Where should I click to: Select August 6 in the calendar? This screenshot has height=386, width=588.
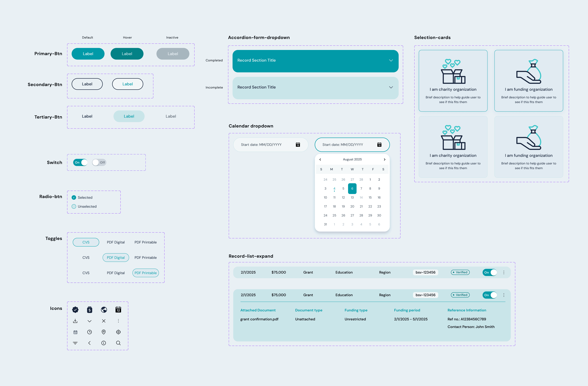[x=352, y=188]
